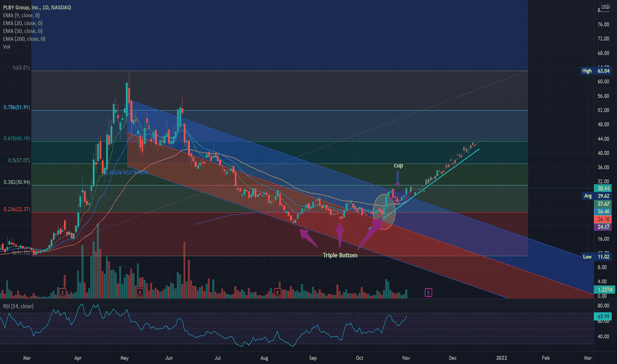Screen dimensions: 617x364
Task: Select the 0.382(30.94) Fibonacci level label
Action: click(x=17, y=182)
